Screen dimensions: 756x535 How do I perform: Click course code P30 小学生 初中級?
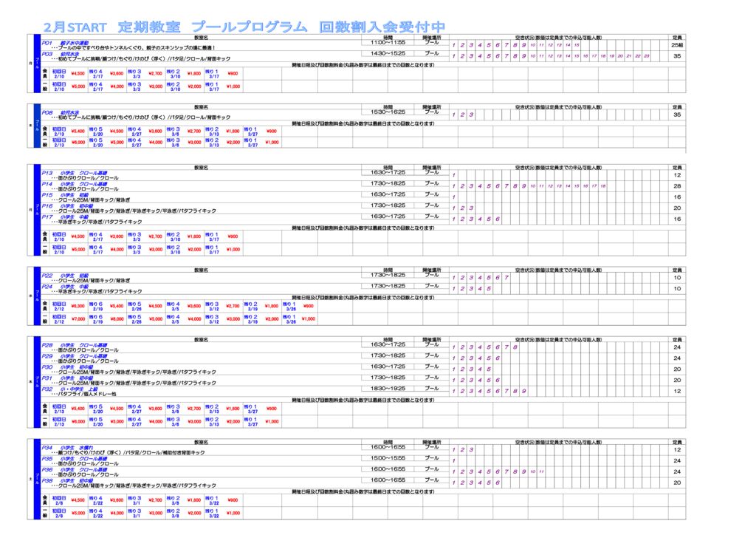click(67, 367)
